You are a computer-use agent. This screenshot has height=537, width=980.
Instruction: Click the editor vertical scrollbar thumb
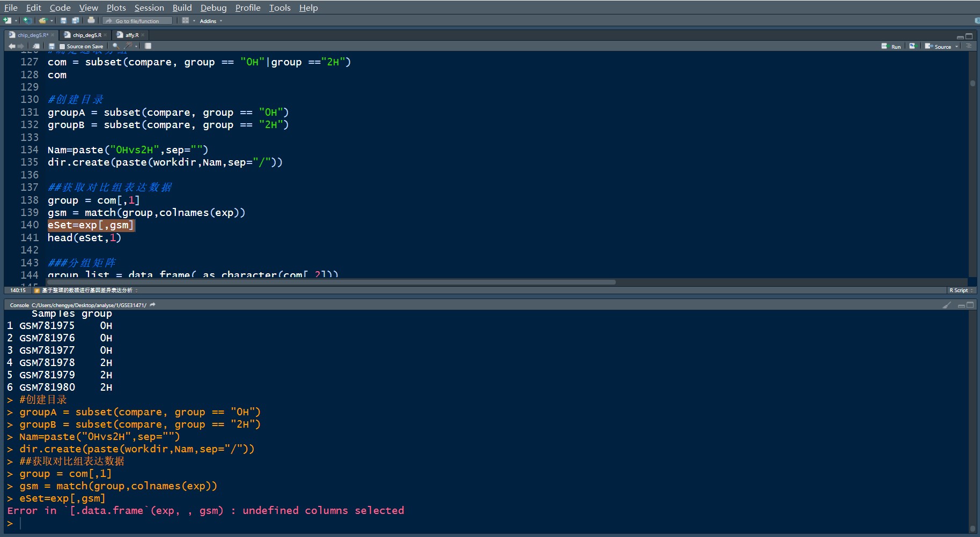coord(972,84)
